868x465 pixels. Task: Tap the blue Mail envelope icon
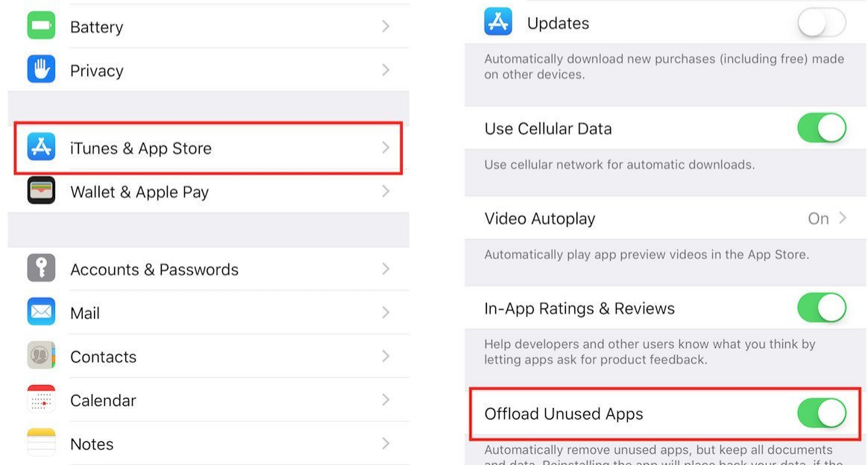coord(41,311)
